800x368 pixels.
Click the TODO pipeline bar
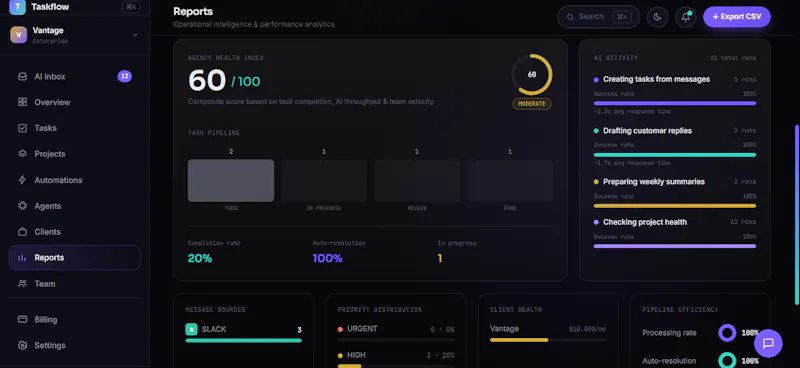tap(231, 181)
